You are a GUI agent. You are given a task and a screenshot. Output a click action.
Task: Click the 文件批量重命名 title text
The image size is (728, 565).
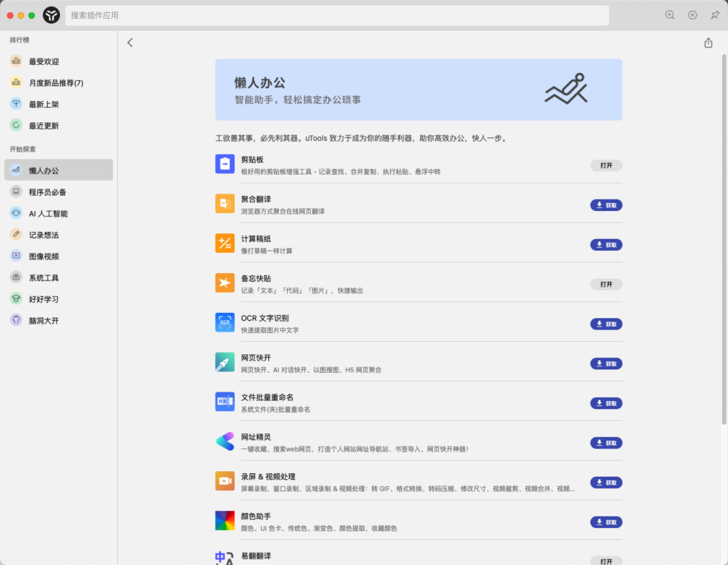coord(267,397)
